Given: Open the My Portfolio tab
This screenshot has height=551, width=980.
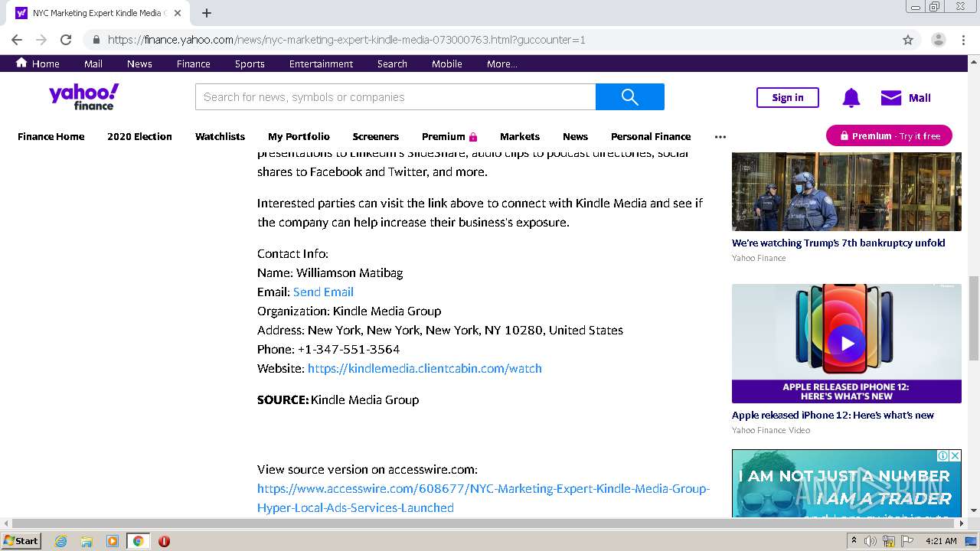Looking at the screenshot, I should click(x=299, y=136).
